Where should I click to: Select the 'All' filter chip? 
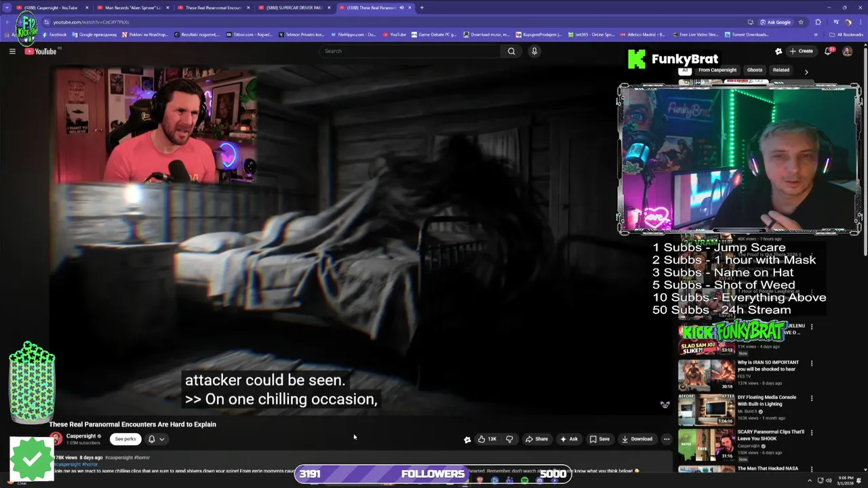685,70
